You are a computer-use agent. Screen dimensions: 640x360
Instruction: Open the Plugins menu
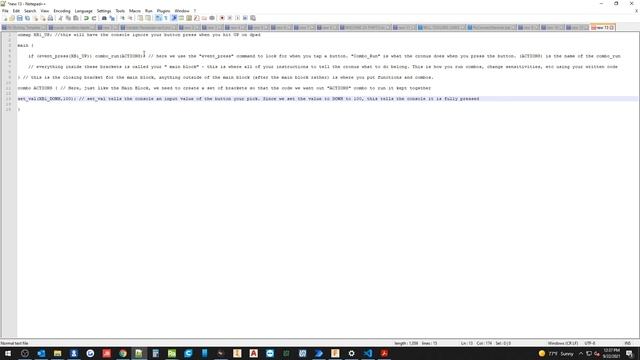pyautogui.click(x=163, y=11)
